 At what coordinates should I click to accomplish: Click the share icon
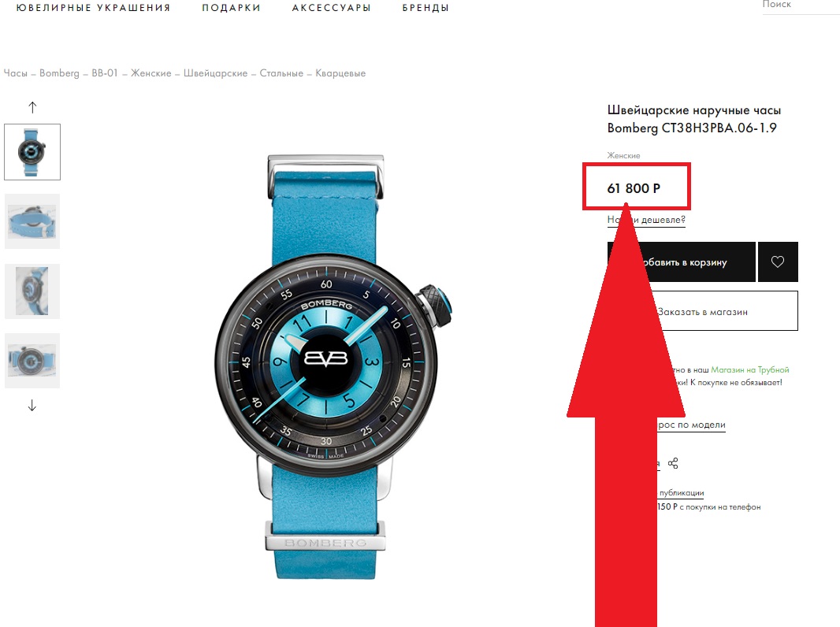674,463
